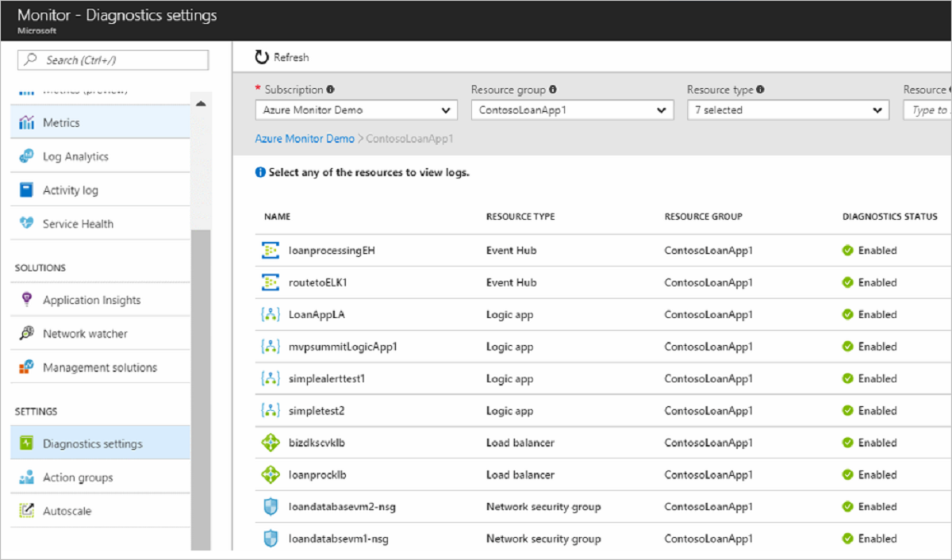The height and width of the screenshot is (560, 952).
Task: Click the Activity log book icon
Action: click(x=27, y=190)
